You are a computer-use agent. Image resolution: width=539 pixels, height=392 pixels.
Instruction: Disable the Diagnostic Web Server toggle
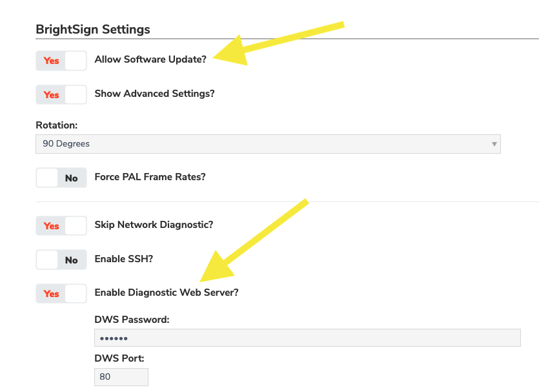coord(61,293)
